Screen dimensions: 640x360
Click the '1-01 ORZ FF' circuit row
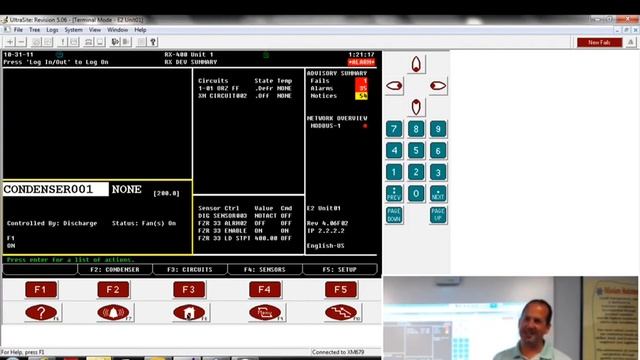click(x=245, y=88)
